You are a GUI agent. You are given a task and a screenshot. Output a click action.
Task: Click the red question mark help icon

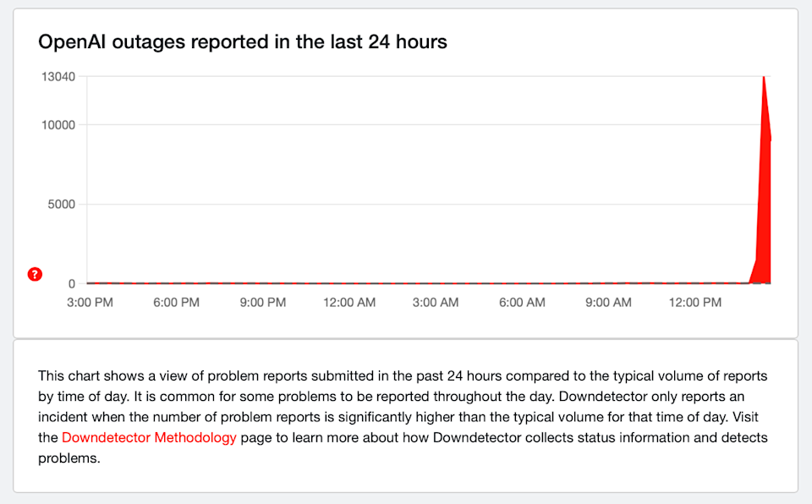pyautogui.click(x=35, y=274)
